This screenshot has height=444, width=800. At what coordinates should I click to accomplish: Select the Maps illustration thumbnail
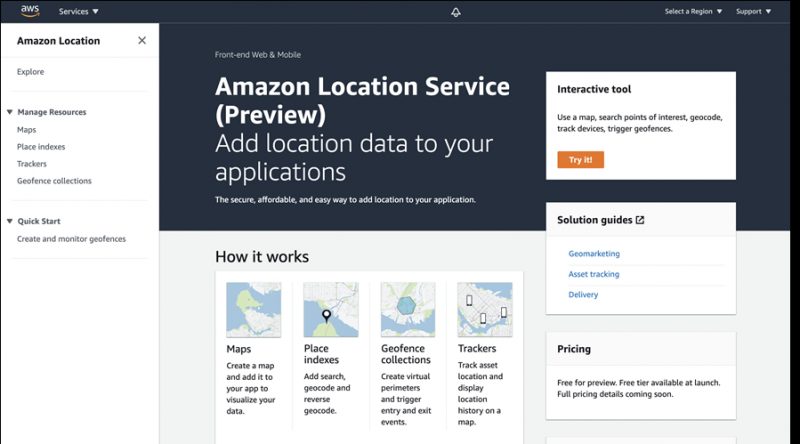[x=254, y=310]
